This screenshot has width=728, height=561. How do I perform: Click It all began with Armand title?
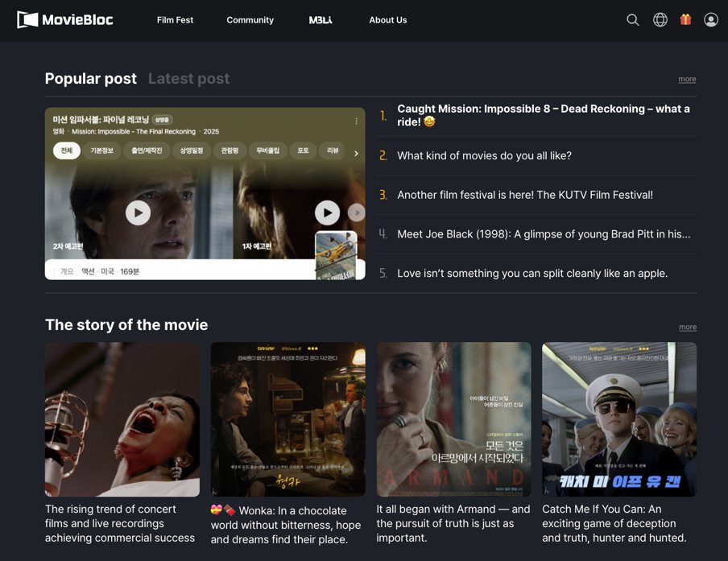click(x=453, y=523)
